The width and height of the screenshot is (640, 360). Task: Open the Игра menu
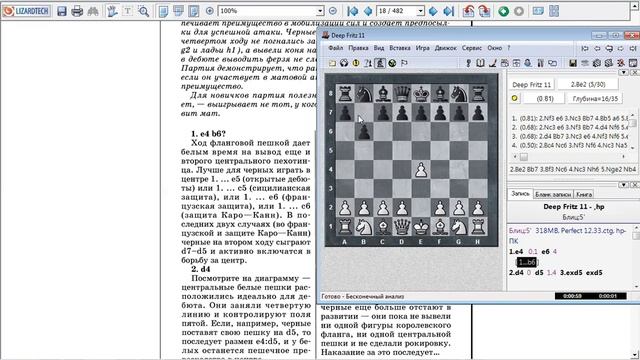coord(422,48)
